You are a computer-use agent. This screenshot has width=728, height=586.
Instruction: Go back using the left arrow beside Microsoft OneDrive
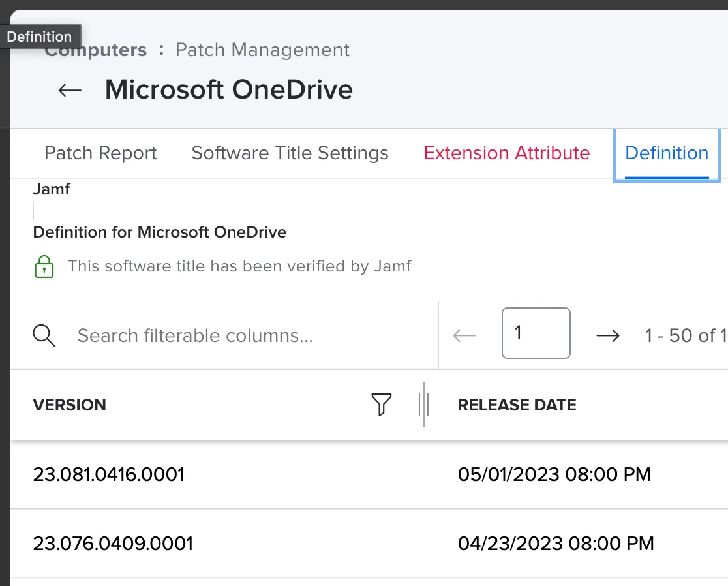[70, 90]
